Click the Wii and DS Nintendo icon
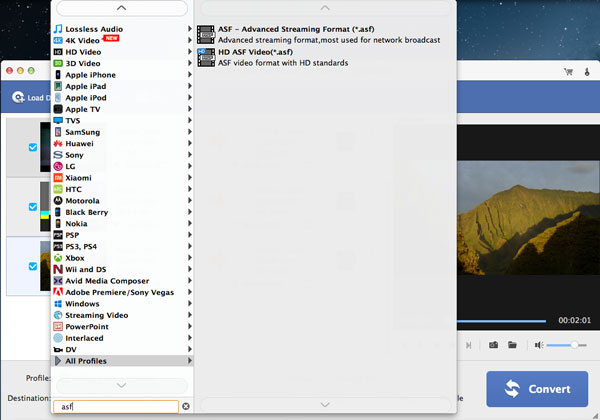 [x=58, y=269]
